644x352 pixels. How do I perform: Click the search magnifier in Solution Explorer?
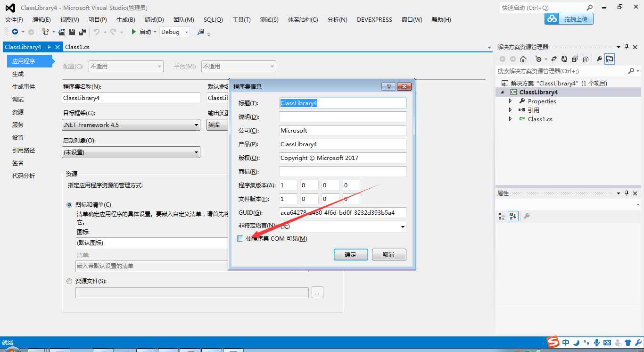(x=631, y=71)
